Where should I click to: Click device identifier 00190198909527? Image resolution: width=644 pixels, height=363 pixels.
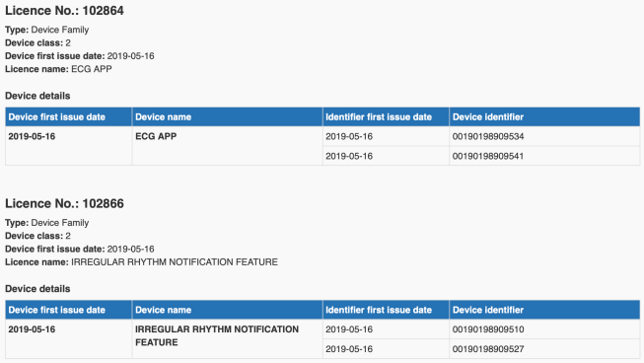[488, 349]
